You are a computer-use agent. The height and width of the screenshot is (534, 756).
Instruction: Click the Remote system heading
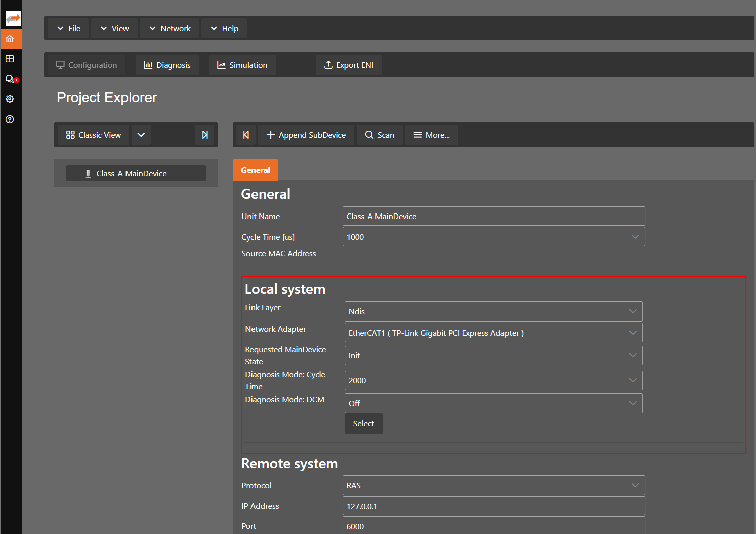pyautogui.click(x=290, y=464)
